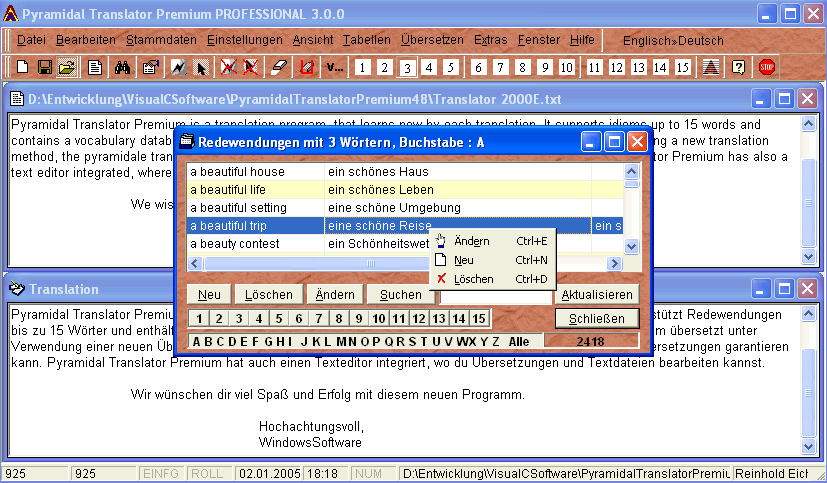The image size is (827, 483).
Task: Click the search text field beside Suchen
Action: click(x=495, y=297)
